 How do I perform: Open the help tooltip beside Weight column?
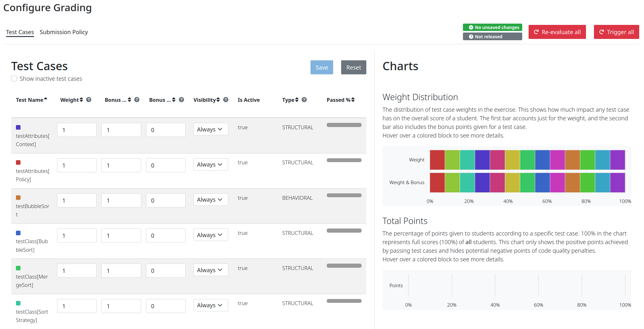89,100
